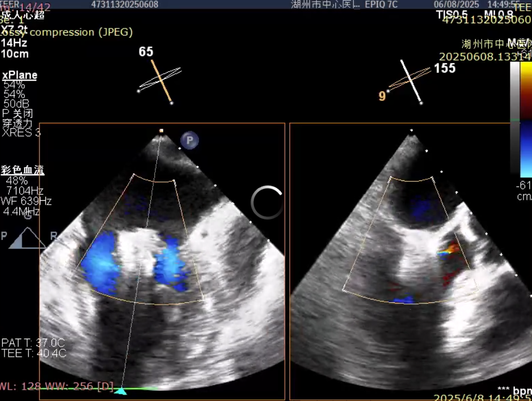Click the 65 degree plane angle indicator

point(146,52)
